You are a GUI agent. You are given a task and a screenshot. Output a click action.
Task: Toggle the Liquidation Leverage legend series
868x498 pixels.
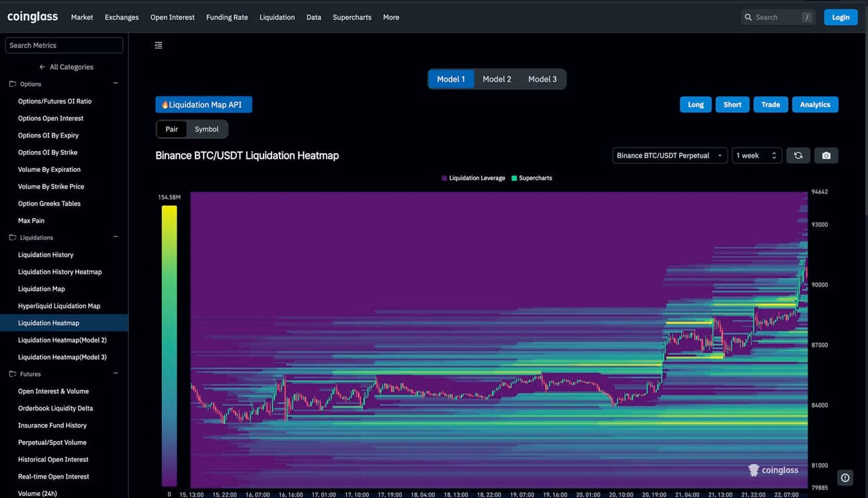473,178
